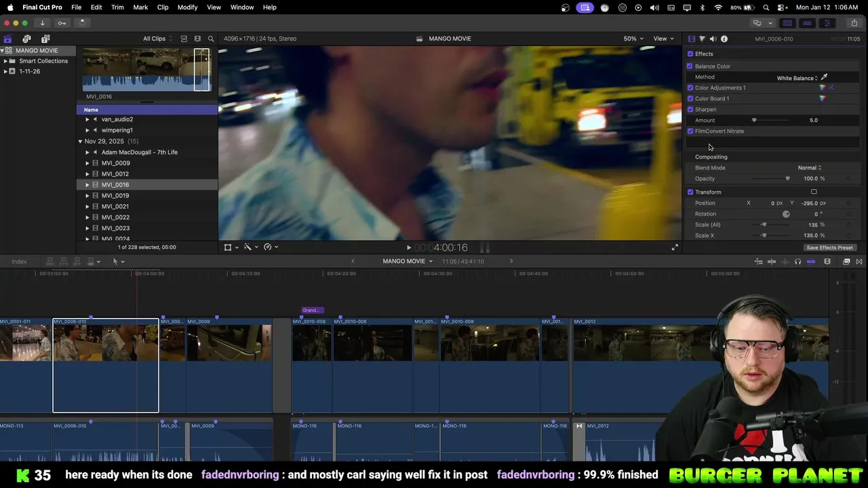Viewport: 868px width, 488px height.
Task: Open the timeline clip appearance options
Action: click(827, 262)
